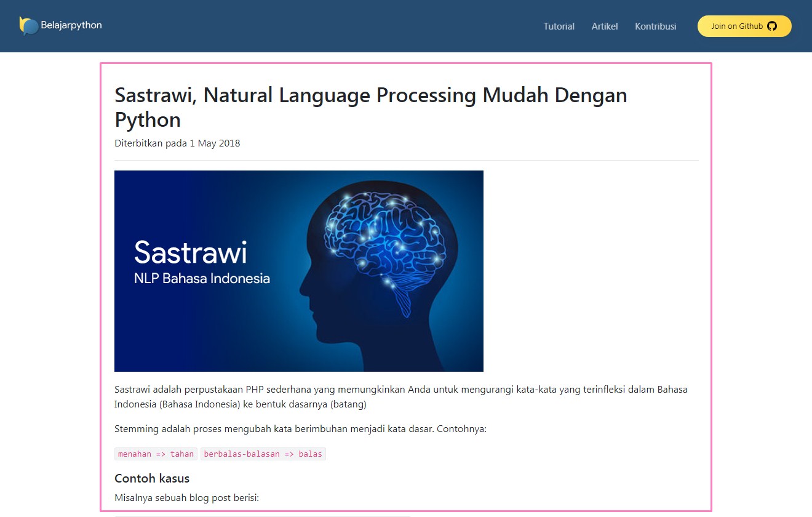Click the Sastrawi article title heading

click(370, 96)
